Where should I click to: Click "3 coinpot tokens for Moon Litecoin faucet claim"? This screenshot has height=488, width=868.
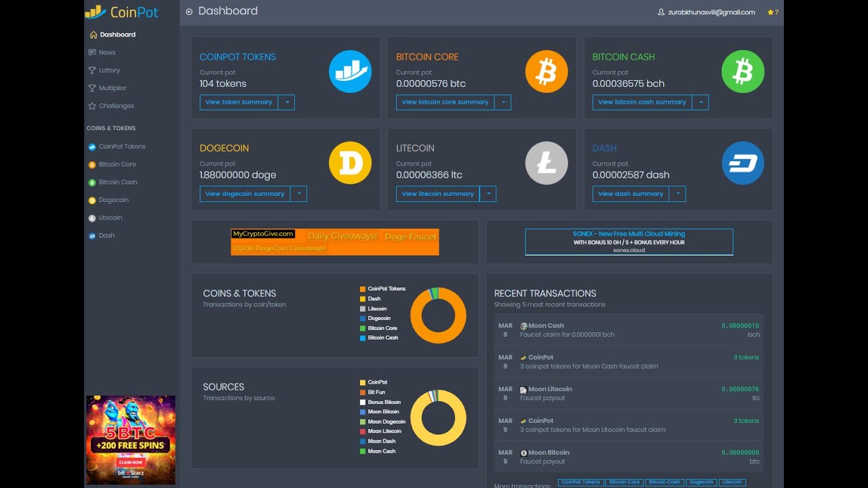593,430
